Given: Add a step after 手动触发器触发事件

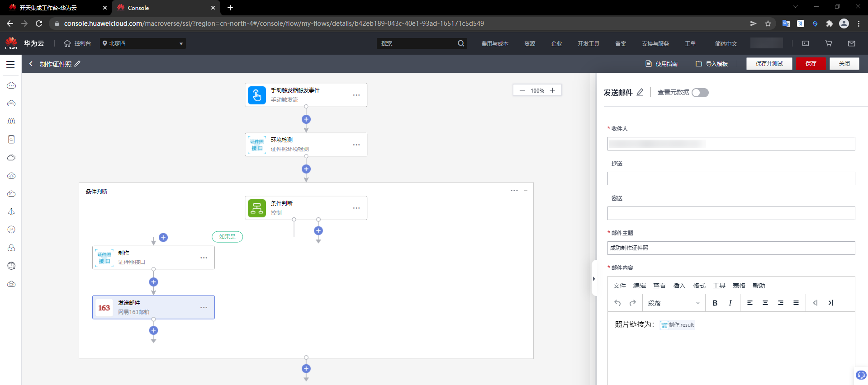Looking at the screenshot, I should coord(306,119).
